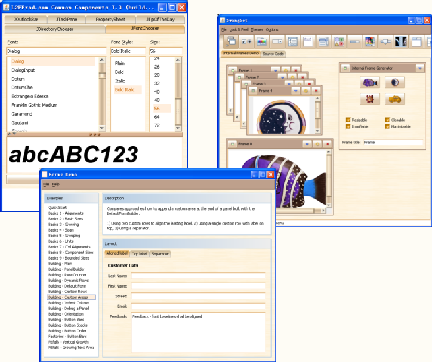Viewport: 432px width, 362px height.
Task: Switch to the PropertySheet tab
Action: point(110,19)
